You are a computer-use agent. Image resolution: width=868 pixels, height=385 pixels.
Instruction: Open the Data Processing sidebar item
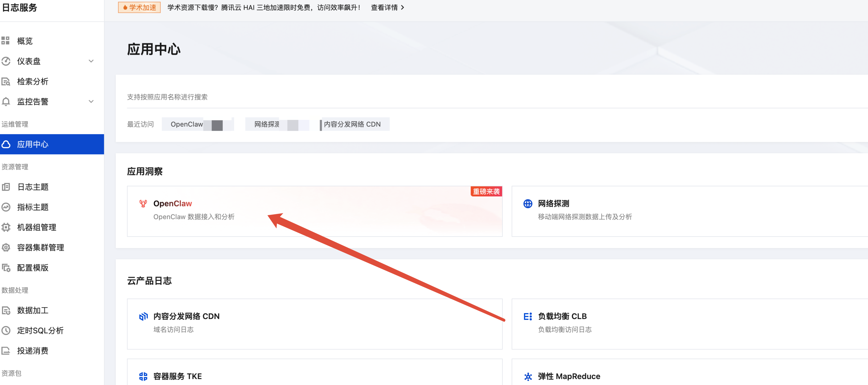pos(33,310)
